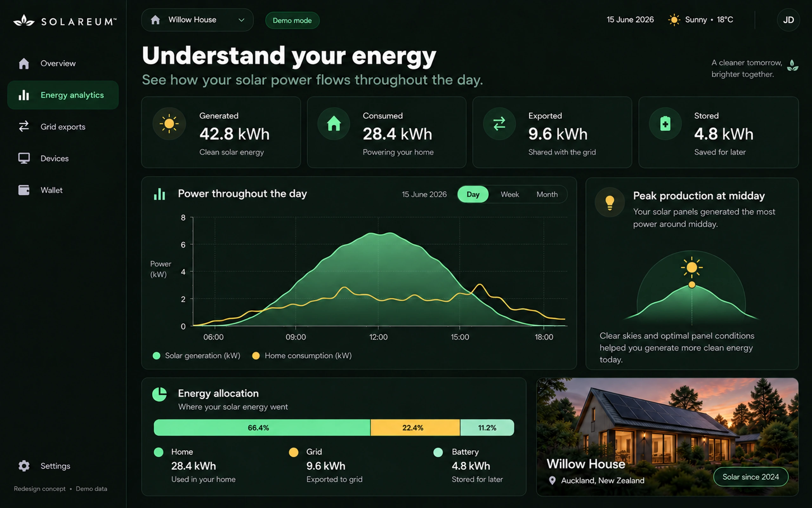This screenshot has width=812, height=508.
Task: Click the battery icon on Stored card
Action: [x=665, y=124]
